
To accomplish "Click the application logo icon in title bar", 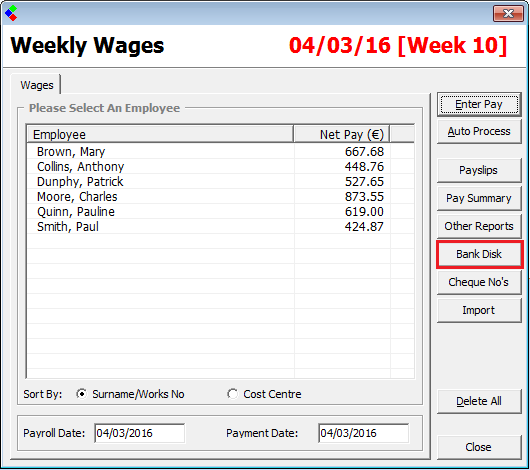I will point(11,13).
